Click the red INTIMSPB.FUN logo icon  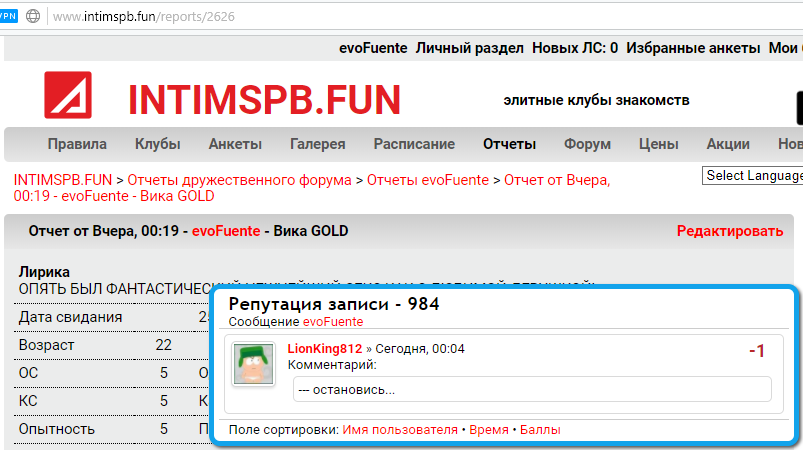(x=68, y=97)
